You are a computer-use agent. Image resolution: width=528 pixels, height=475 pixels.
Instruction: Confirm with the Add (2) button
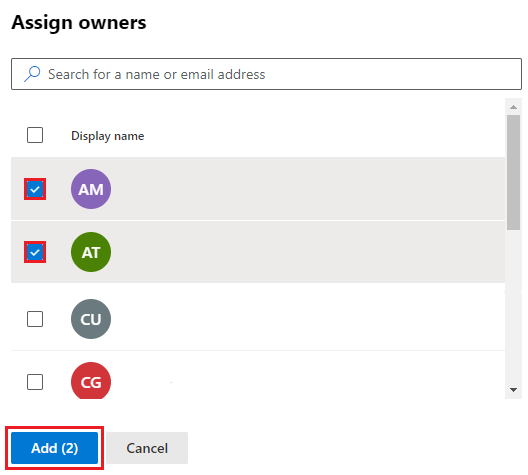[x=55, y=448]
